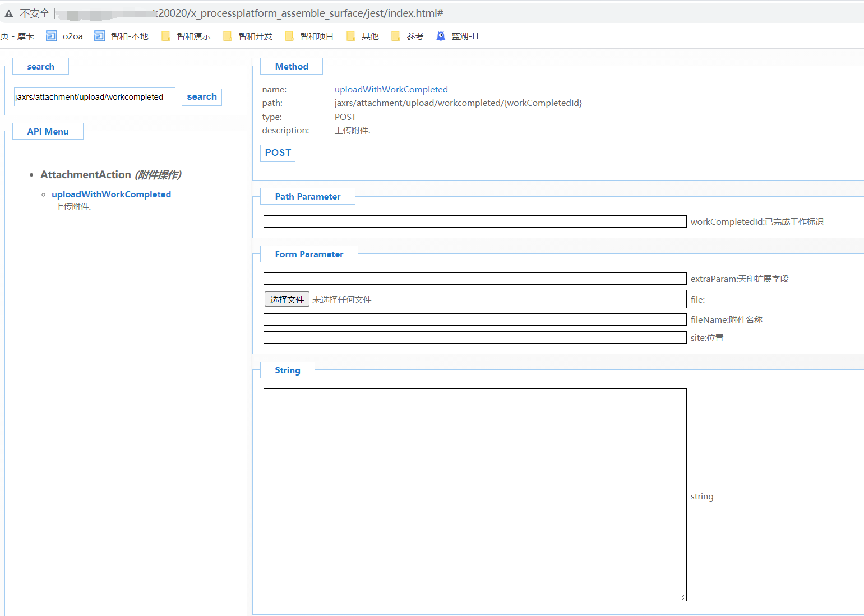
Task: Focus the API search text field
Action: 94,97
